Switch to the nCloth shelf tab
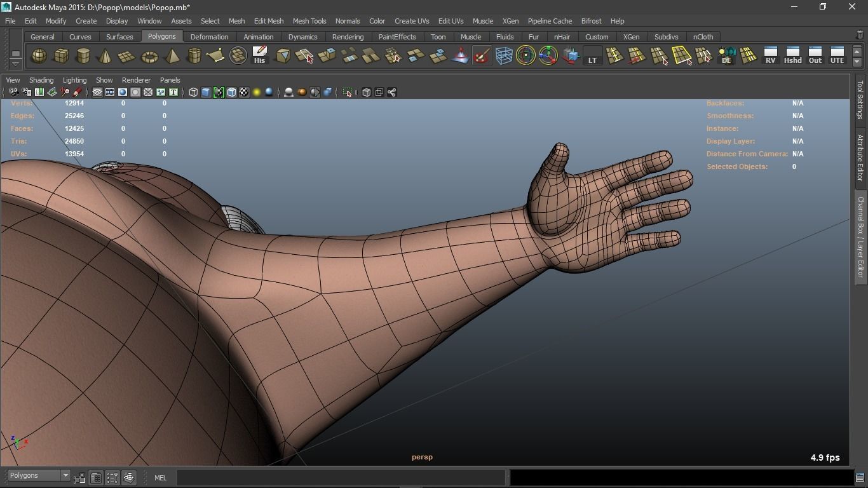The height and width of the screenshot is (488, 868). coord(703,37)
